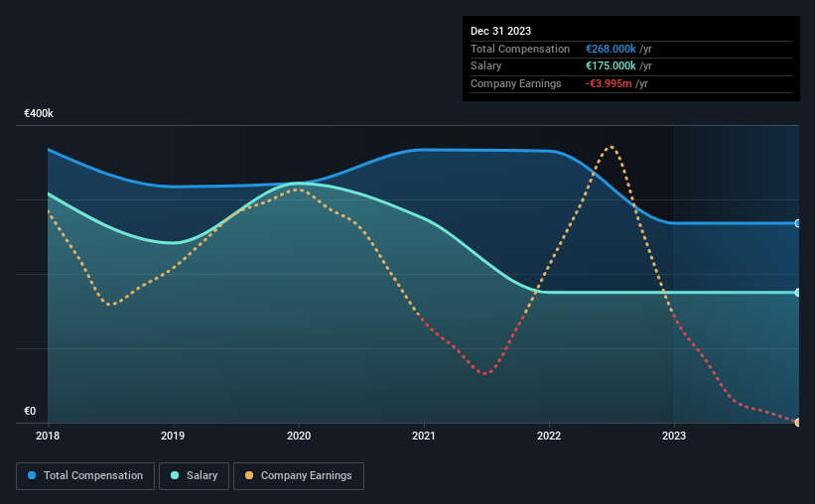This screenshot has width=815, height=504.
Task: Click the 2020 x-axis label
Action: (x=299, y=436)
